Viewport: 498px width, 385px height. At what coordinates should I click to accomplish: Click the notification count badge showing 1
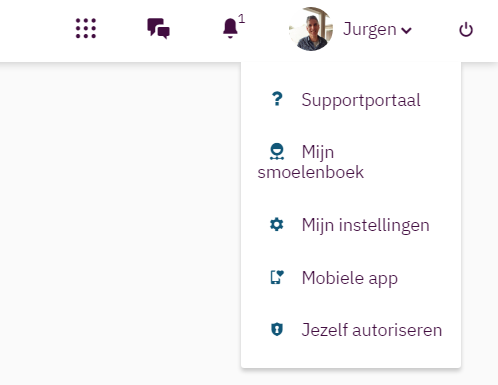click(242, 19)
